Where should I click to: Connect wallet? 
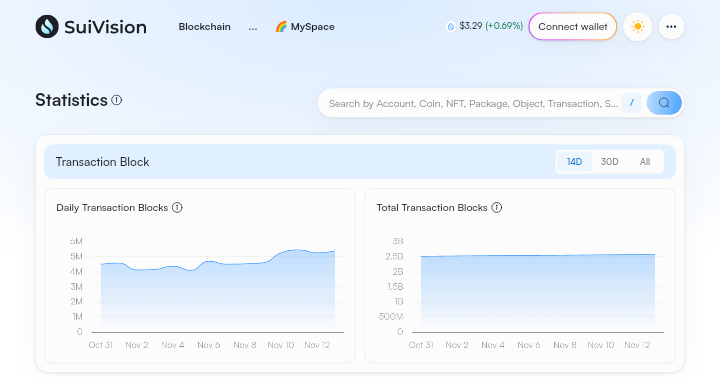pyautogui.click(x=573, y=27)
